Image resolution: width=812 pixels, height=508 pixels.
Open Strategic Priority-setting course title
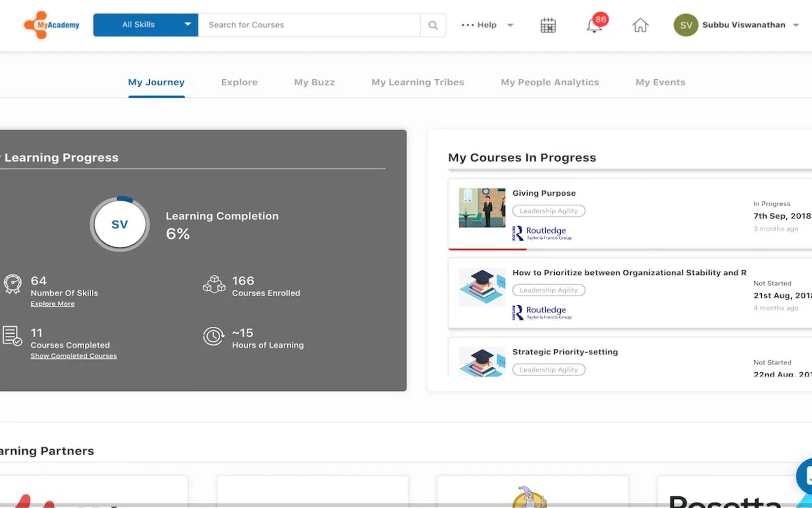click(x=565, y=352)
